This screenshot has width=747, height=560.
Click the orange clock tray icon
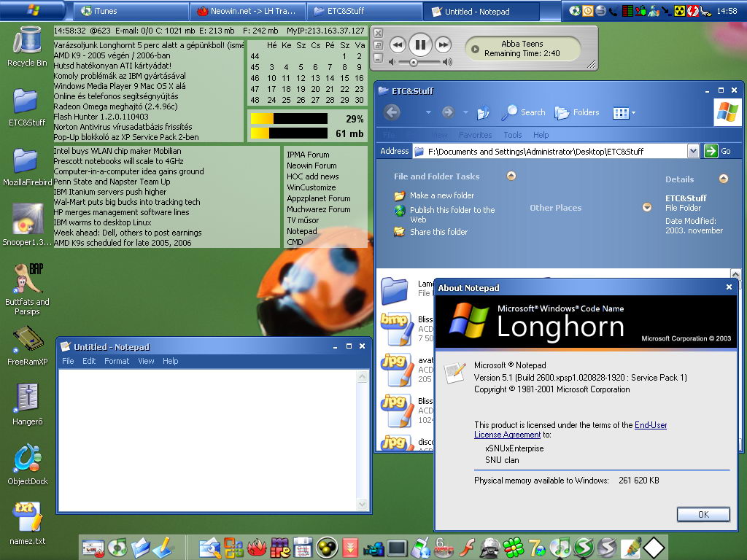pos(588,11)
